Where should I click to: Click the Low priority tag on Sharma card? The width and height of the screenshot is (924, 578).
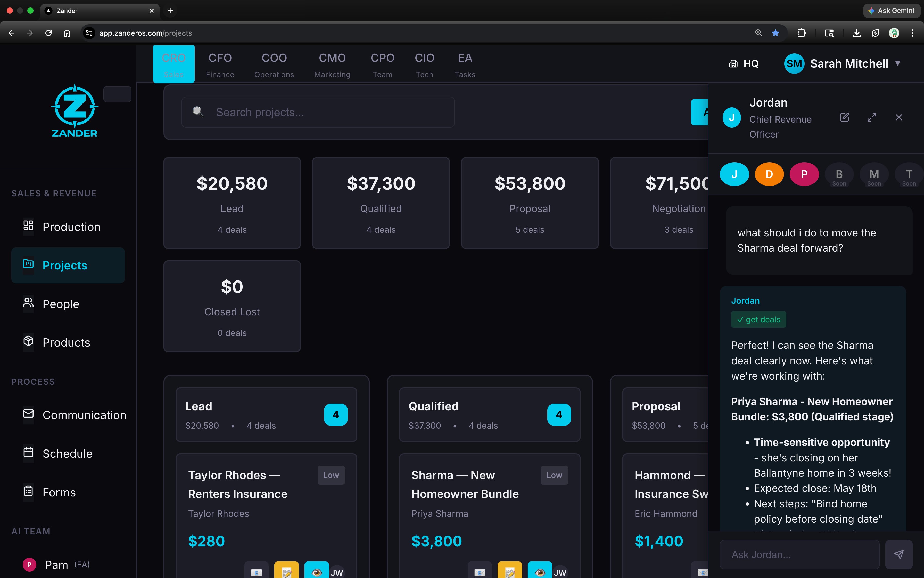(x=554, y=475)
